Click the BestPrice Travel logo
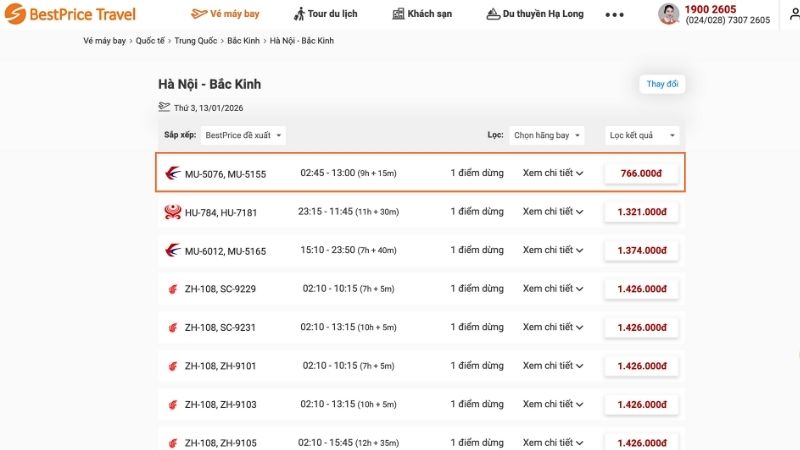The width and height of the screenshot is (800, 450). [x=70, y=14]
